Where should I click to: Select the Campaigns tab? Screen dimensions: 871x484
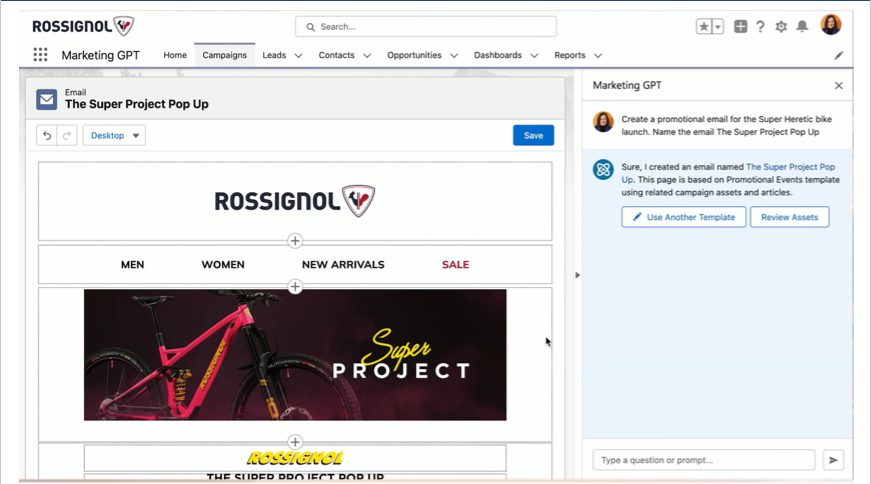coord(224,55)
